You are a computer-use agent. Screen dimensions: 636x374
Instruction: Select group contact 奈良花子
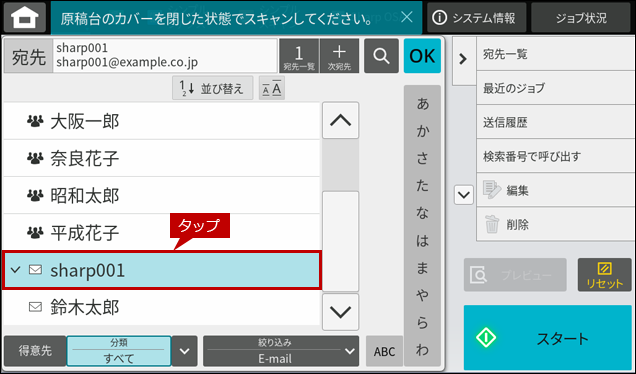pos(161,158)
